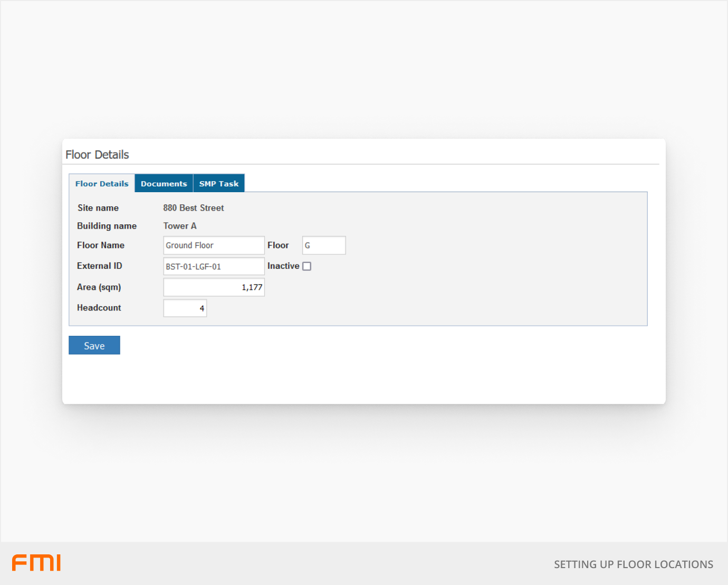Tick the Inactive checkbox
728x585 pixels.
[306, 267]
